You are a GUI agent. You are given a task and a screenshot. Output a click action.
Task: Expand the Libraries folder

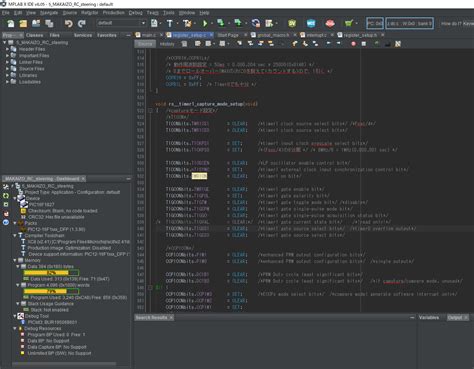(8, 75)
